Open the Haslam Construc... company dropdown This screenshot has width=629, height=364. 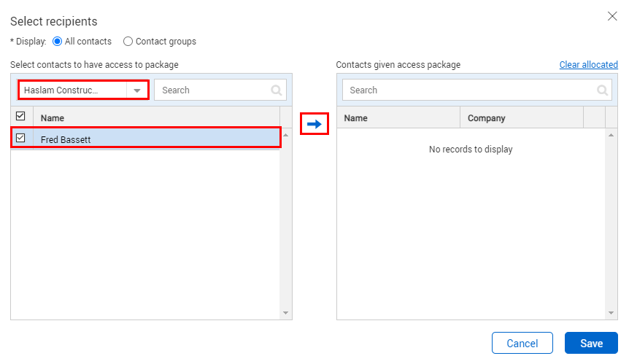(x=83, y=90)
